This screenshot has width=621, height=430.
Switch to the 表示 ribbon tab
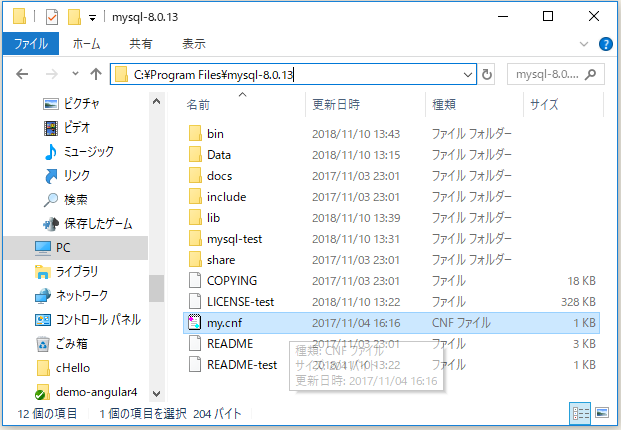point(194,44)
